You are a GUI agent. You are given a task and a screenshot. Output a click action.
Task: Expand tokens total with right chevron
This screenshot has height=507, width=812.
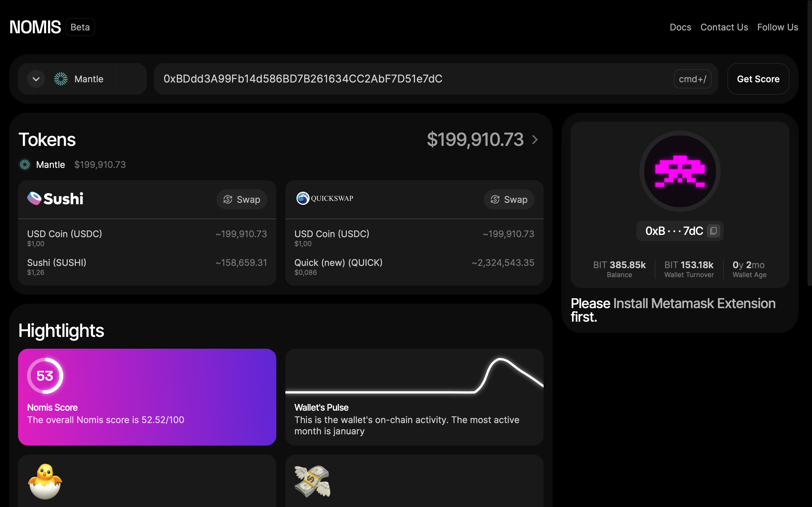coord(535,139)
